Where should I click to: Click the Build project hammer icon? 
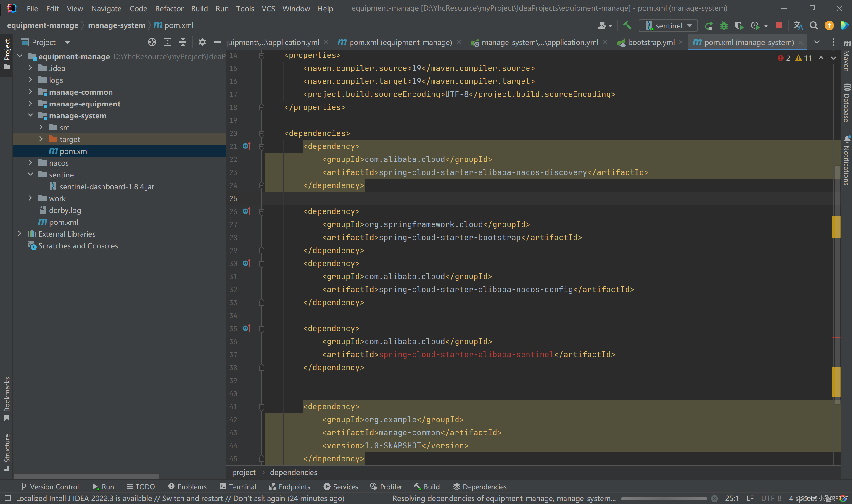(x=627, y=25)
